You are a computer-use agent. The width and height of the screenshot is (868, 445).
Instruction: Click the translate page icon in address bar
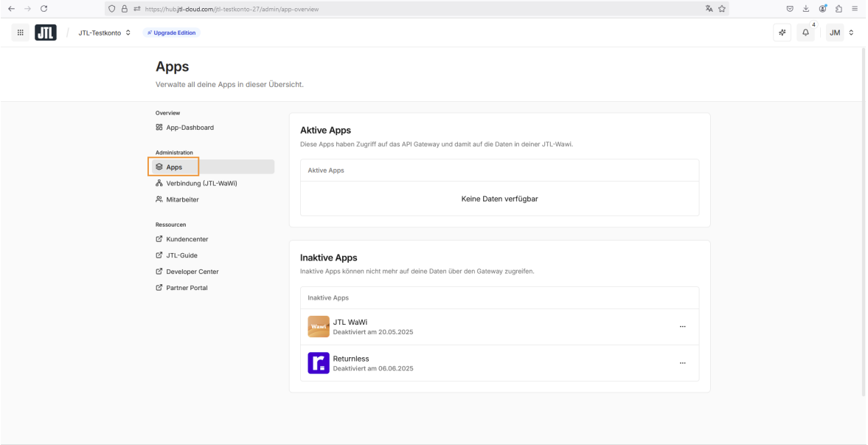pyautogui.click(x=709, y=9)
